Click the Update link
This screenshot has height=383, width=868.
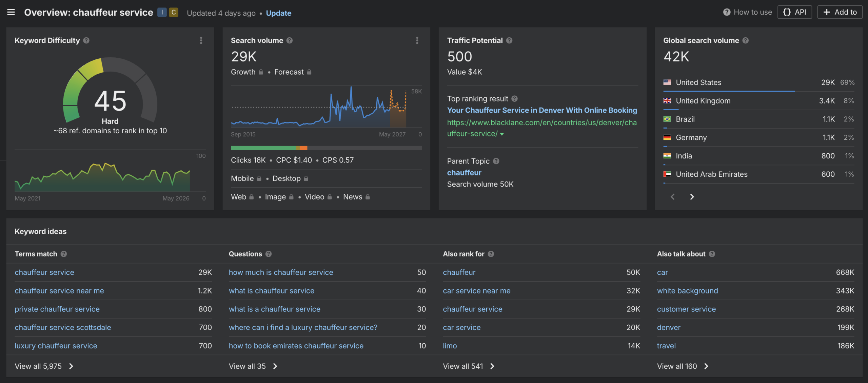(278, 13)
